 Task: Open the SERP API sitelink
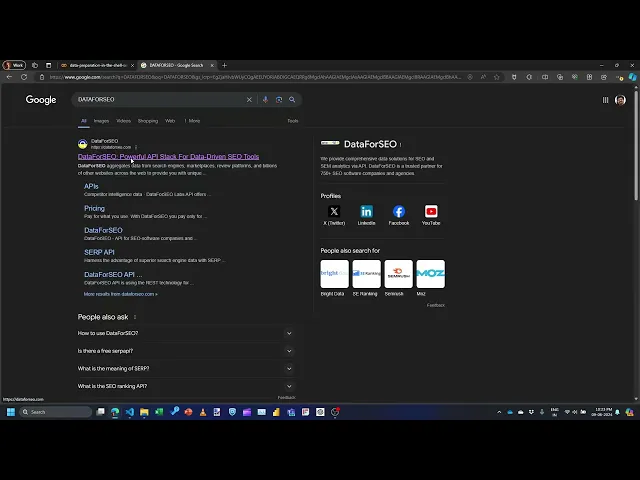pos(99,252)
